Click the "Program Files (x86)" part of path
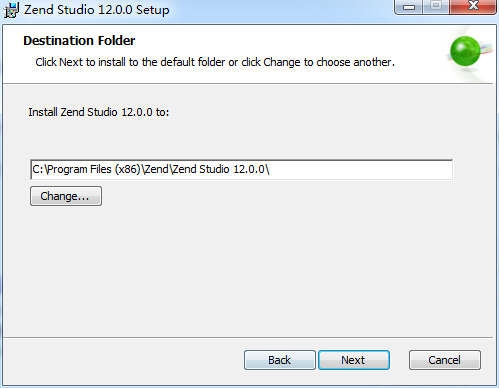499x388 pixels. 94,169
